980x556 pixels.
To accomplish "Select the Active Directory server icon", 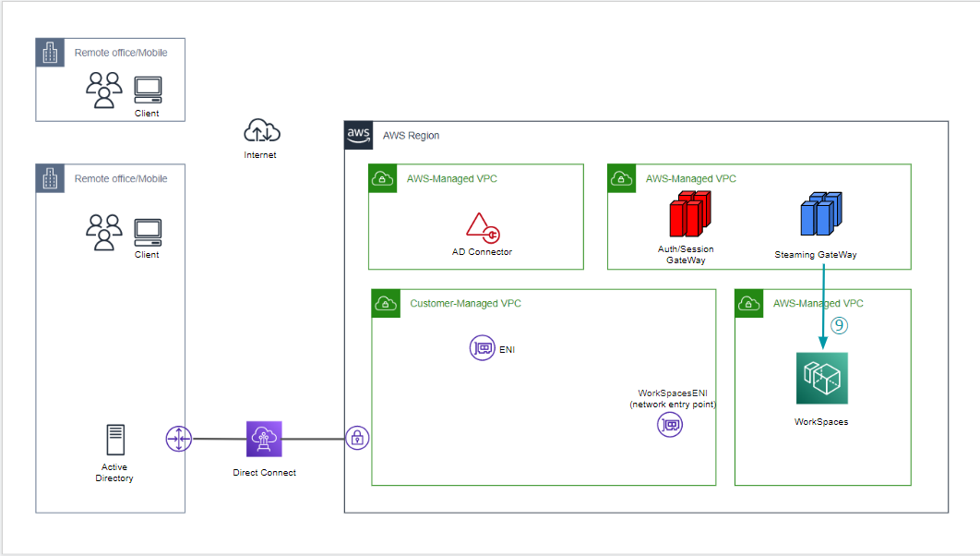I will (115, 440).
